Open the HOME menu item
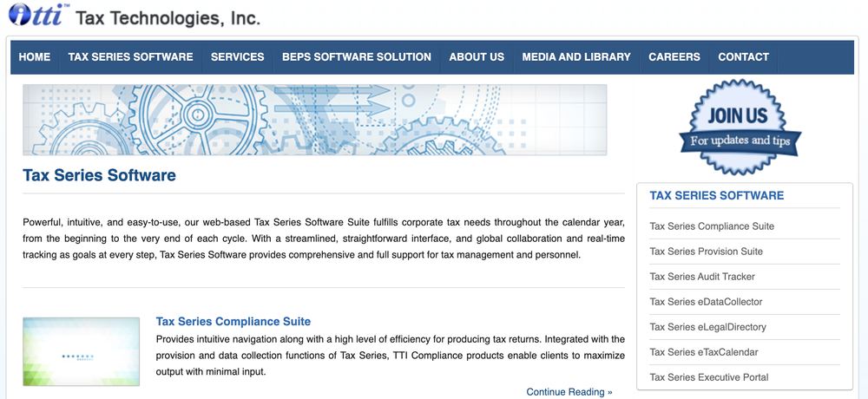The width and height of the screenshot is (868, 399). (35, 57)
